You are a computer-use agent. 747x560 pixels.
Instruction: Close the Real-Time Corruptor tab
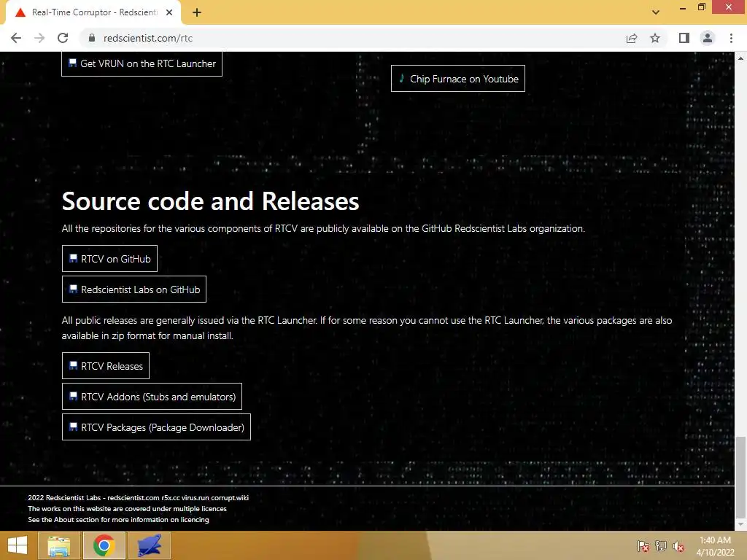[169, 13]
